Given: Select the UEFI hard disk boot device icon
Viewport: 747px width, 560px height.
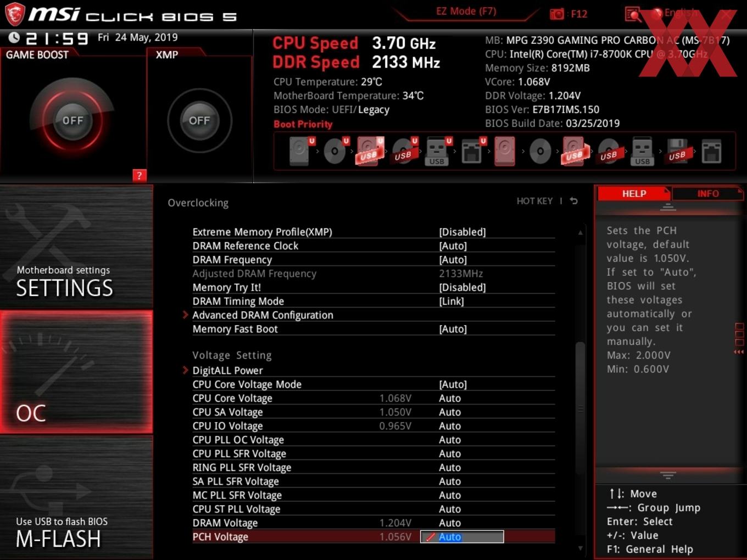Looking at the screenshot, I should tap(300, 151).
